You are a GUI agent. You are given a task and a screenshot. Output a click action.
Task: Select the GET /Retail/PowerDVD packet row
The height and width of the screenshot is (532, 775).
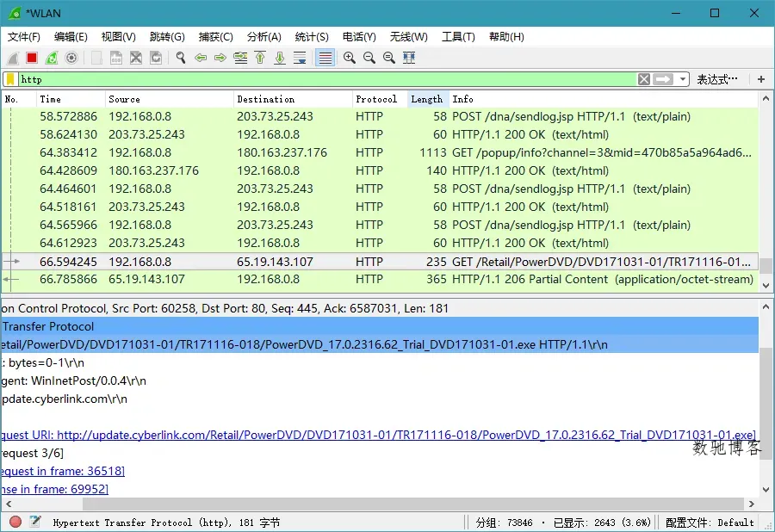click(380, 262)
